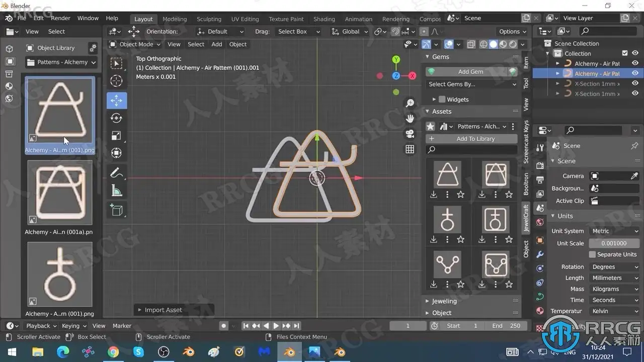Hide highlighted Alchemy - Air Pat object
The width and height of the screenshot is (644, 362).
click(x=635, y=73)
